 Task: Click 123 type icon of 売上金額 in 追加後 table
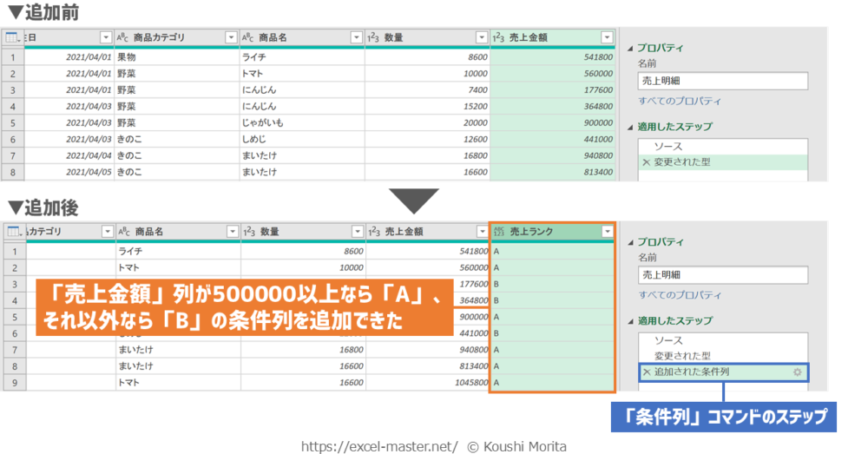(373, 232)
